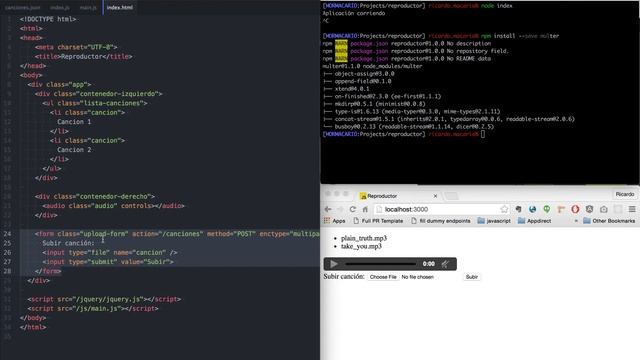Open the Apps bookmark shortcut
The width and height of the screenshot is (640, 360).
334,221
